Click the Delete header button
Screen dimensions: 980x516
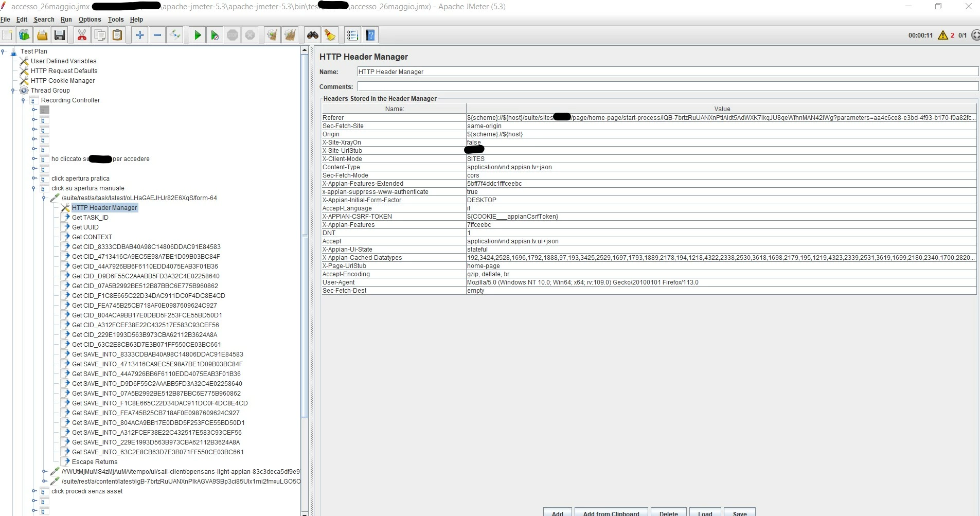pos(669,512)
